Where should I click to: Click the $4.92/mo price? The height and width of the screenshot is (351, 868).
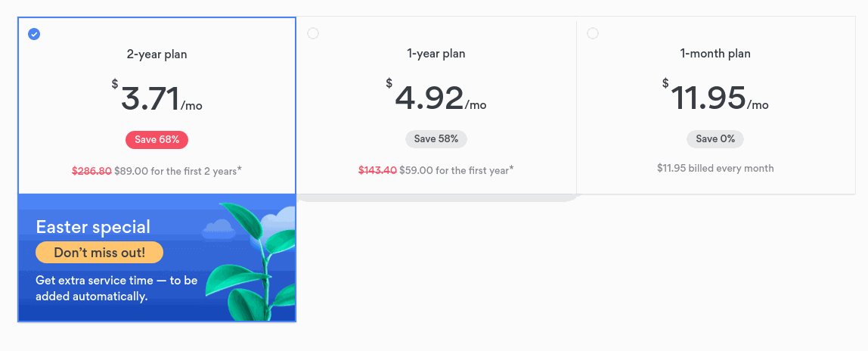click(x=436, y=97)
